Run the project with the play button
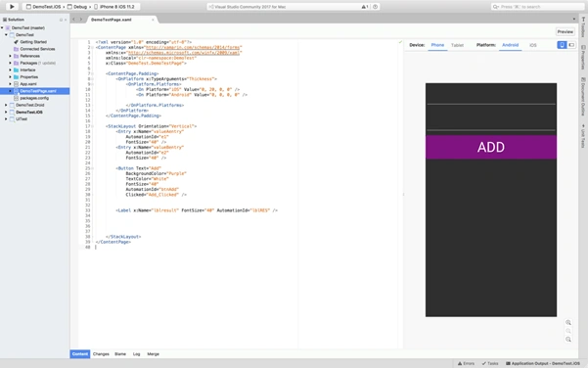The image size is (588, 368). [x=12, y=7]
